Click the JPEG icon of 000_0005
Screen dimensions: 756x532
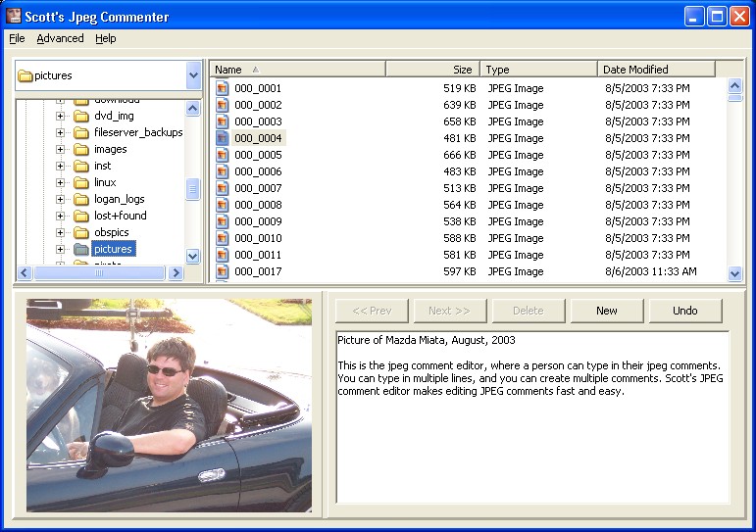coord(222,155)
